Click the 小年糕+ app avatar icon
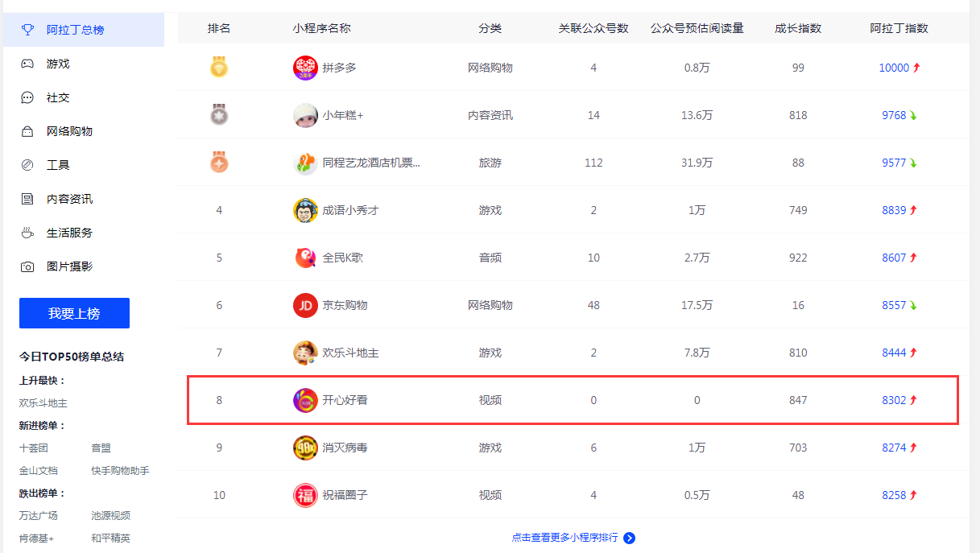The width and height of the screenshot is (980, 553). (x=305, y=115)
